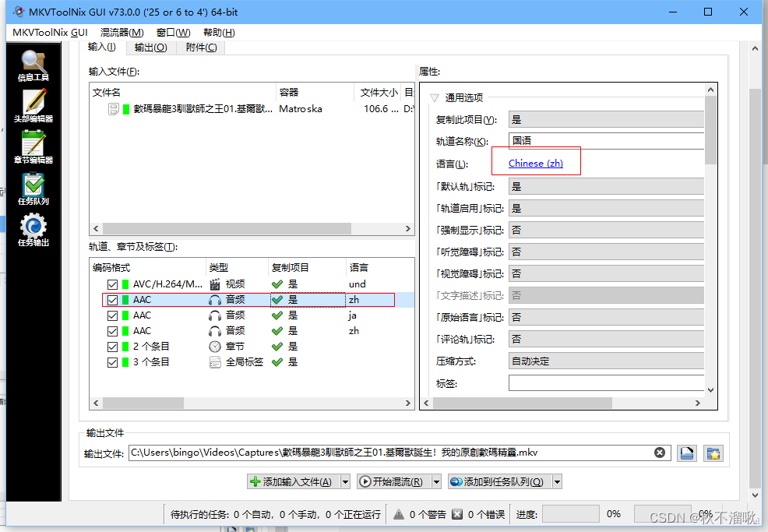768x532 pixels.
Task: Uncheck the AVC/H.264 video track checkbox
Action: click(113, 284)
